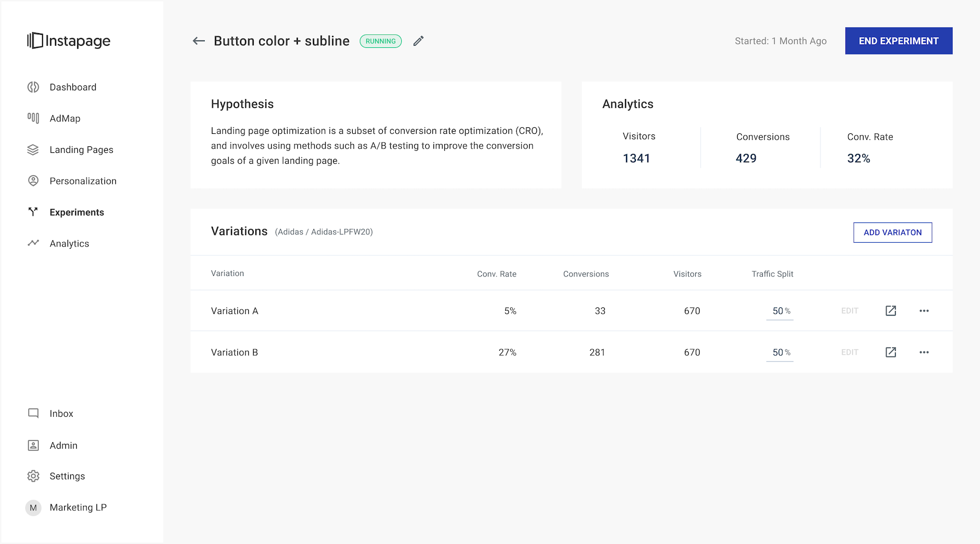Click the back arrow beside experiment title
Image resolution: width=980 pixels, height=544 pixels.
tap(199, 41)
